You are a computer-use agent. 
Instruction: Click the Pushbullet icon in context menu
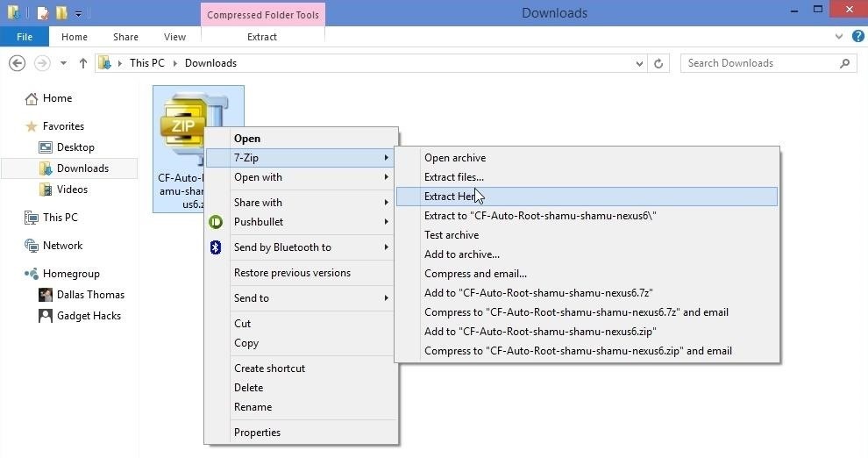point(216,222)
